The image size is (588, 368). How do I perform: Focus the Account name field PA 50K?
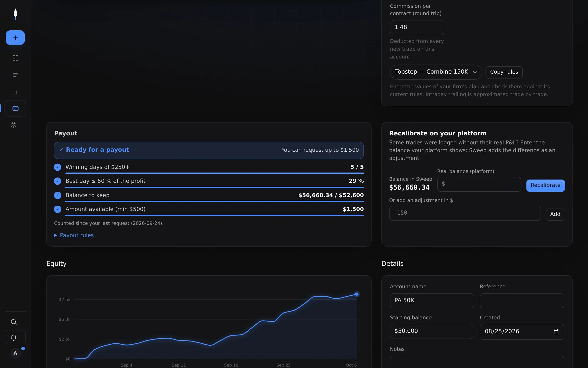coord(432,301)
